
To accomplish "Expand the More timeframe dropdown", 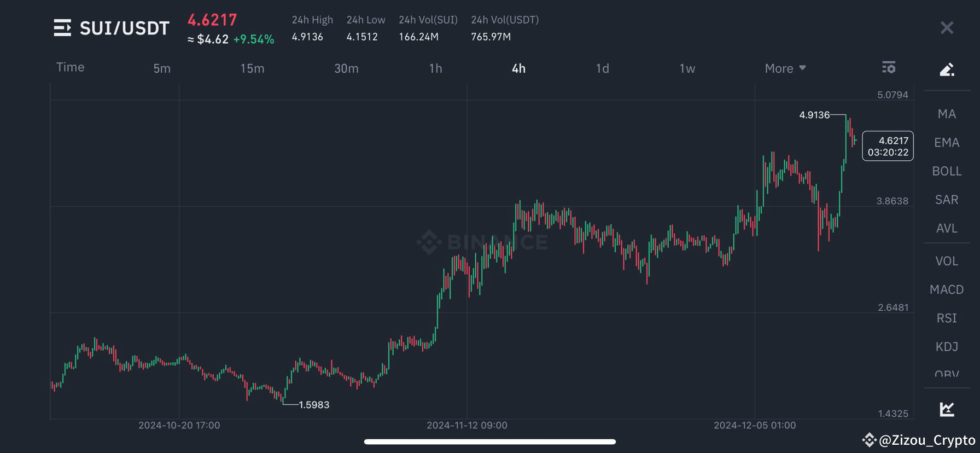I will [784, 68].
